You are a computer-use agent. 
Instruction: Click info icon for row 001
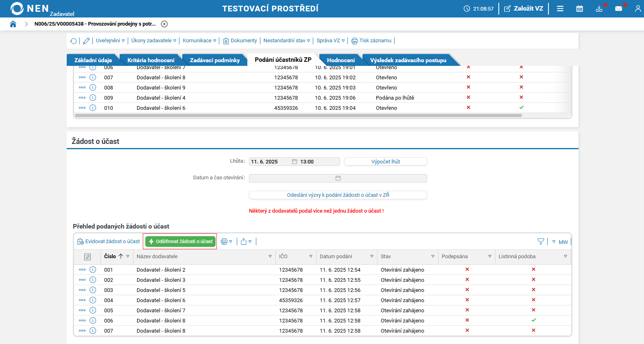(x=93, y=270)
